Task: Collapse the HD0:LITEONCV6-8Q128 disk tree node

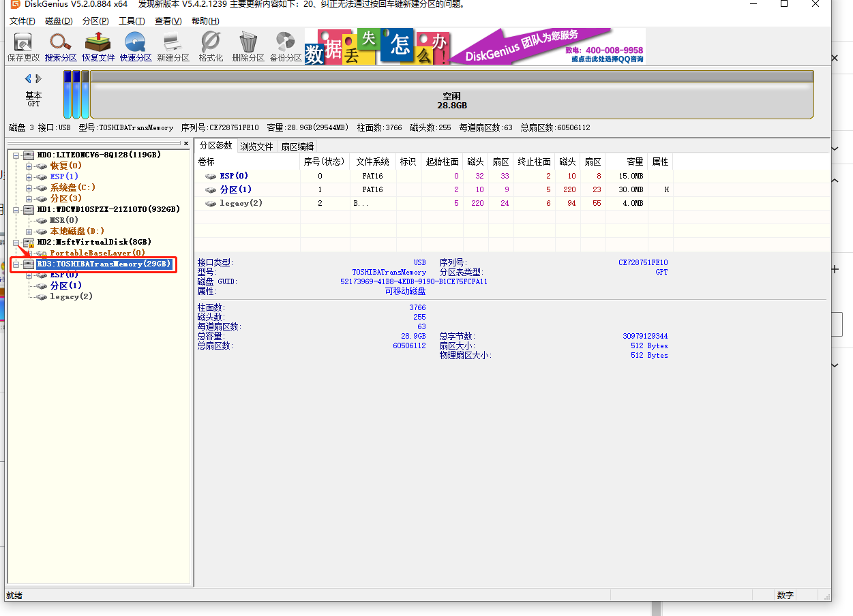Action: click(17, 155)
